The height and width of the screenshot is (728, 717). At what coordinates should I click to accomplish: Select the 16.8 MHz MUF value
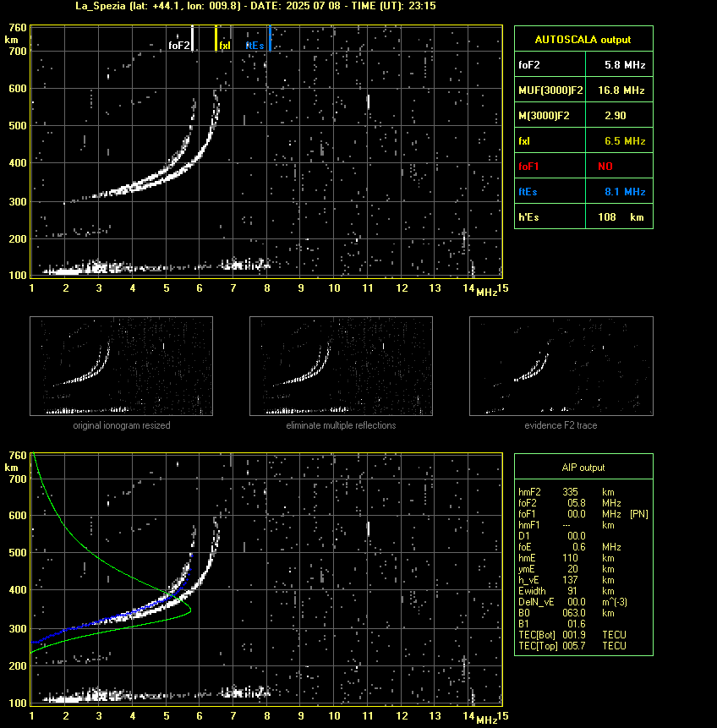point(621,90)
